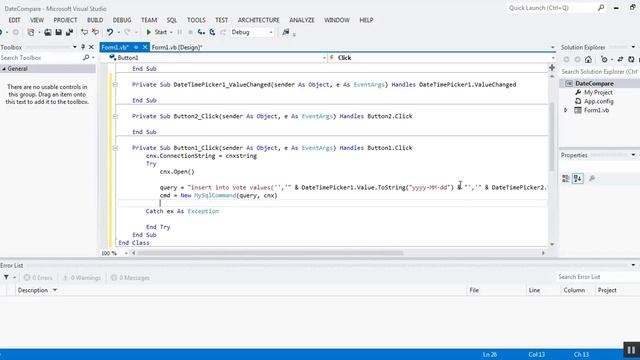
Task: Open the Start button dropdown arrow
Action: [171, 32]
